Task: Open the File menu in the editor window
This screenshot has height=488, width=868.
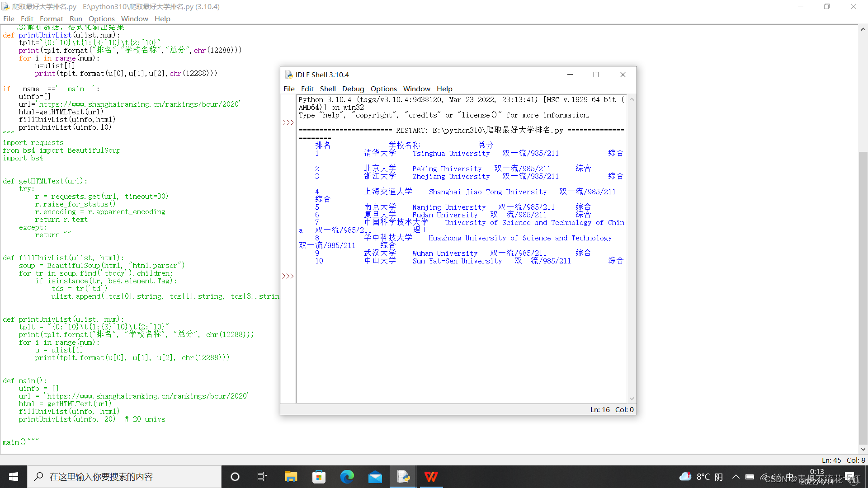Action: pos(9,19)
